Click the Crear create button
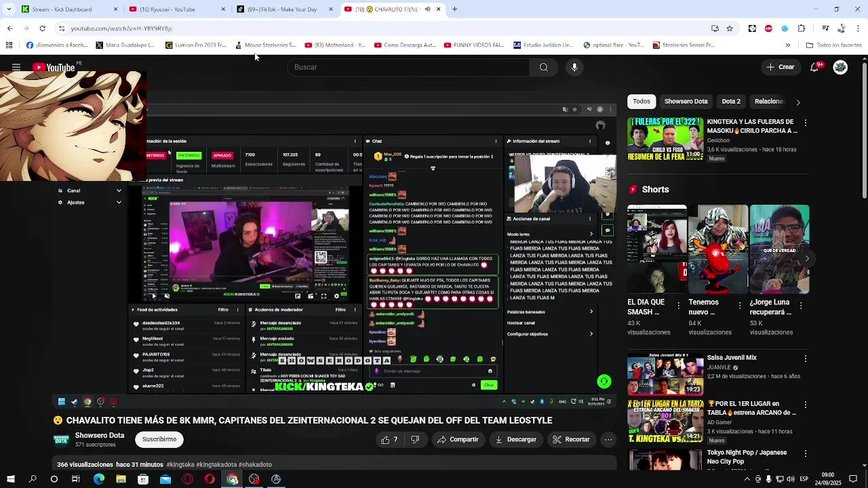This screenshot has height=488, width=868. pyautogui.click(x=781, y=67)
